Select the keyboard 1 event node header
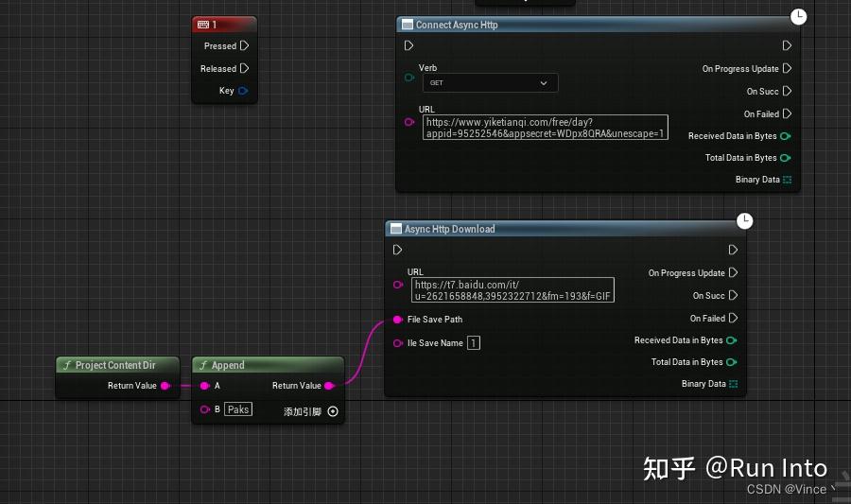Screen dimensions: 851x504 224,25
